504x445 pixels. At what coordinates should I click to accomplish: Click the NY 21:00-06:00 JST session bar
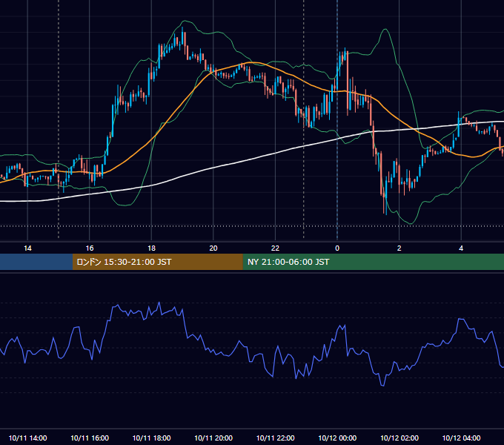tap(373, 262)
